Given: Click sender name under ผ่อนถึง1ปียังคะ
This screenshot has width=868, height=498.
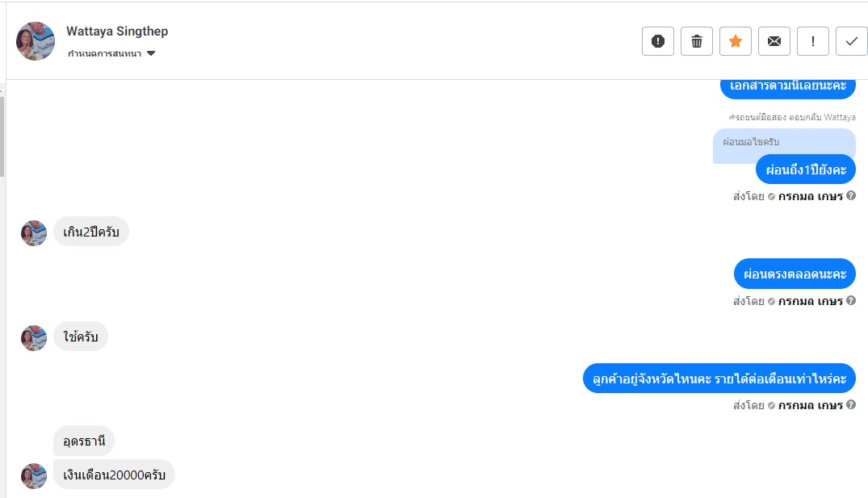Looking at the screenshot, I should (810, 196).
